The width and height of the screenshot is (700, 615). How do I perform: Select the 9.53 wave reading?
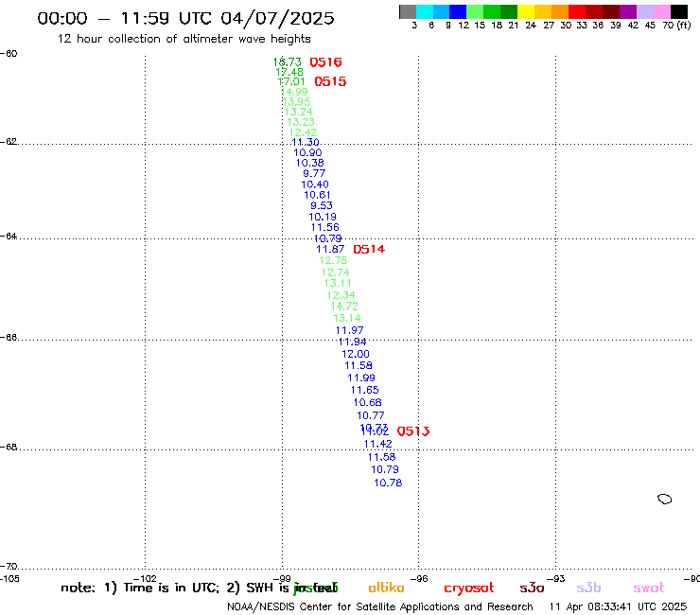pos(322,205)
